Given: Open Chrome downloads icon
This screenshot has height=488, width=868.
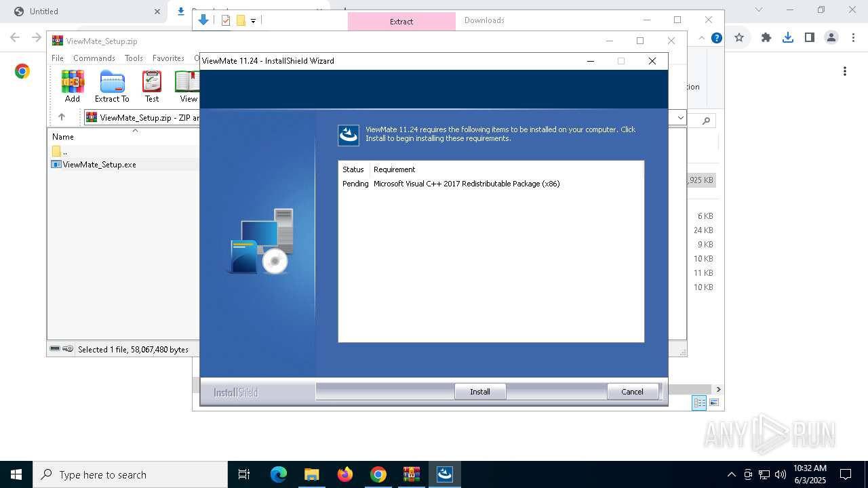Looking at the screenshot, I should tap(787, 38).
